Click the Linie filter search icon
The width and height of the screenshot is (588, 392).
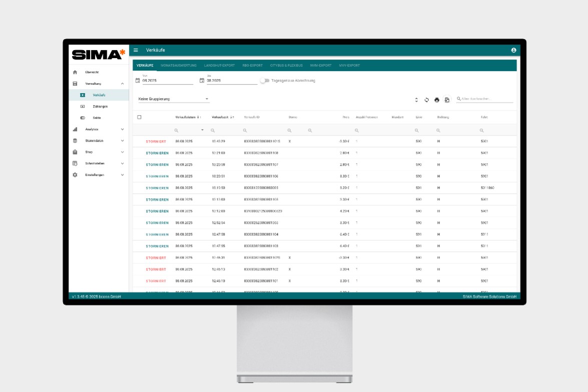[417, 131]
